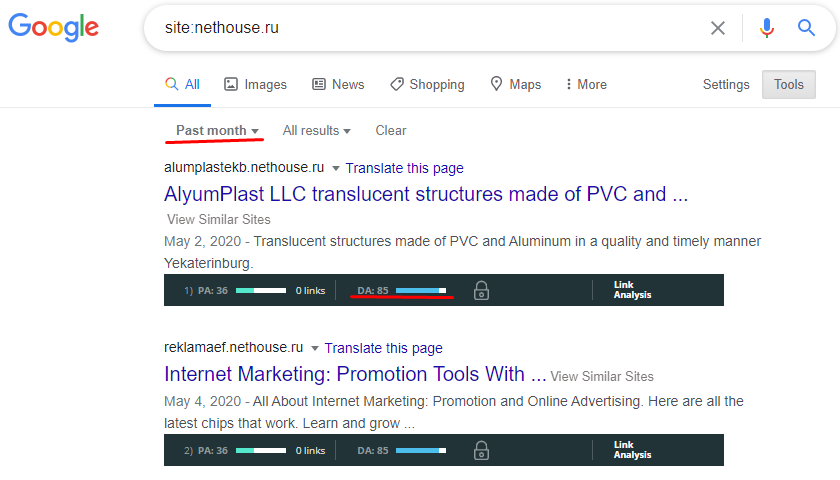Image resolution: width=840 pixels, height=480 pixels.
Task: Click 0 links in result 1 bar
Action: coord(310,290)
